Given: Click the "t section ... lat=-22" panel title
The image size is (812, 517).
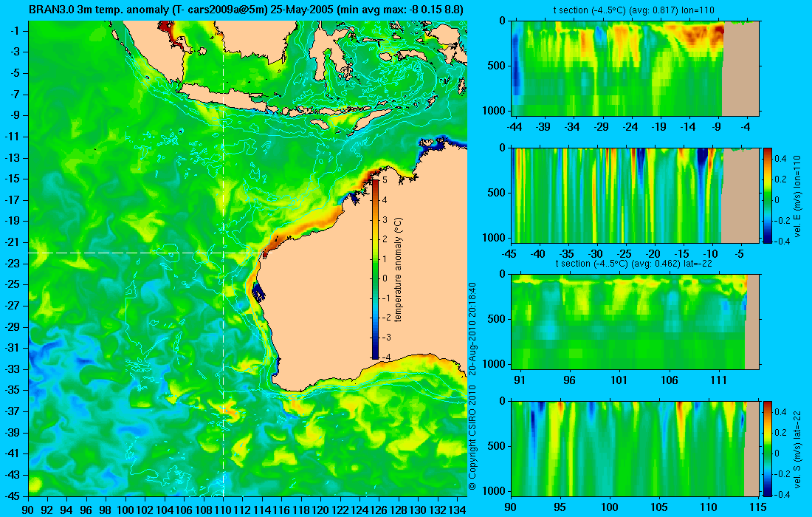Looking at the screenshot, I should pos(634,263).
